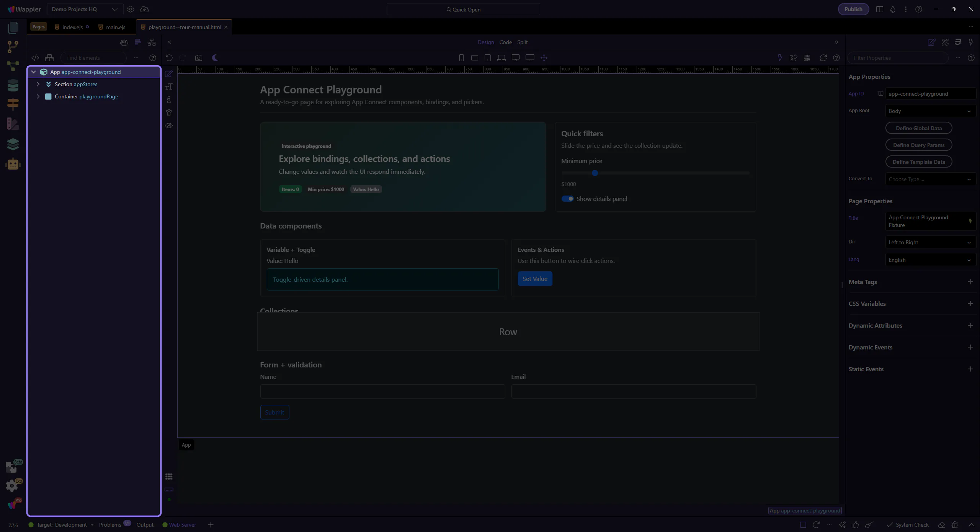Take a screenshot with the camera icon

click(198, 58)
